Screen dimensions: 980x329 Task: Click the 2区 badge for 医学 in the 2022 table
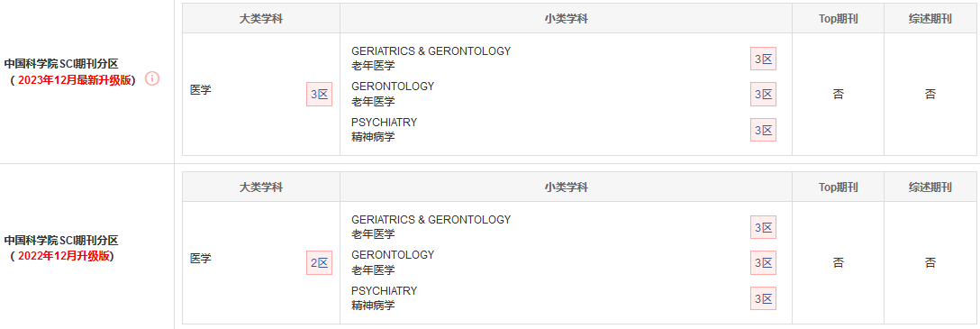[x=320, y=263]
